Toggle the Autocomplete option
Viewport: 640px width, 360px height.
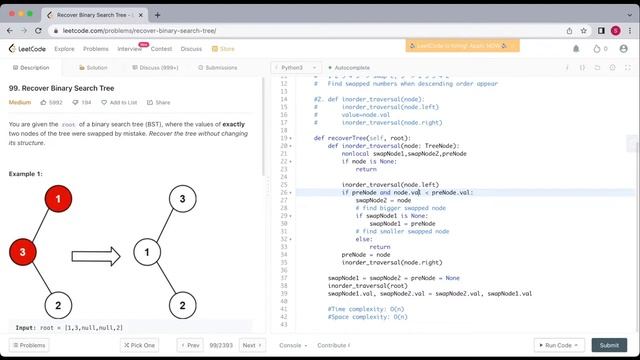pyautogui.click(x=349, y=68)
